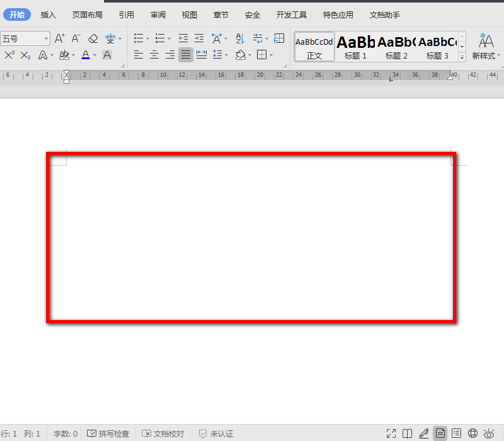Center align the text
Viewport: 504px width, 441px height.
coord(154,55)
